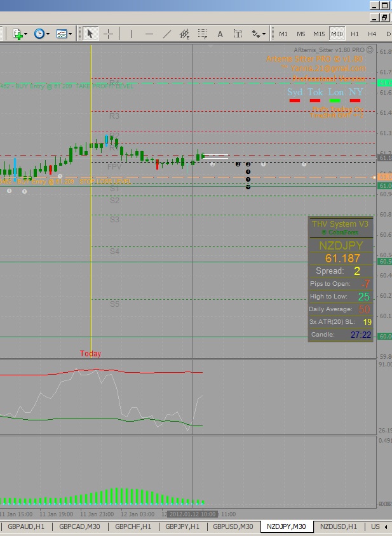Open the GBPUSD,M30 chart tab
392x536 pixels.
click(x=233, y=526)
